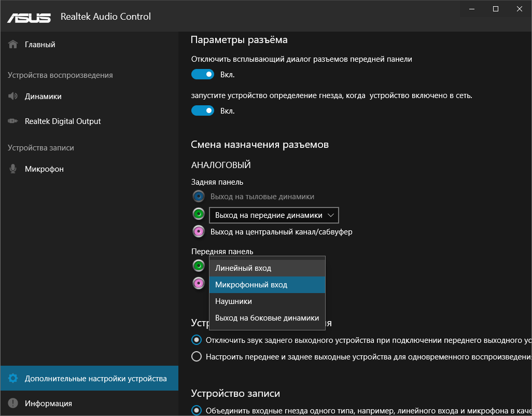Screen dimensions: 532x416
Task: Click the blue rear panel jack icon
Action: [199, 197]
